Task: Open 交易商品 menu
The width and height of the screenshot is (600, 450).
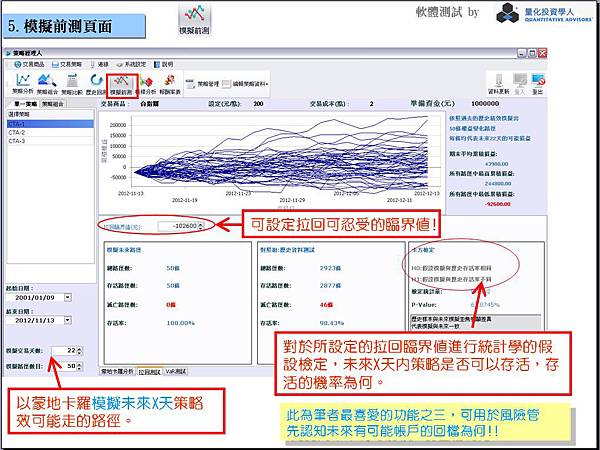Action: (29, 64)
